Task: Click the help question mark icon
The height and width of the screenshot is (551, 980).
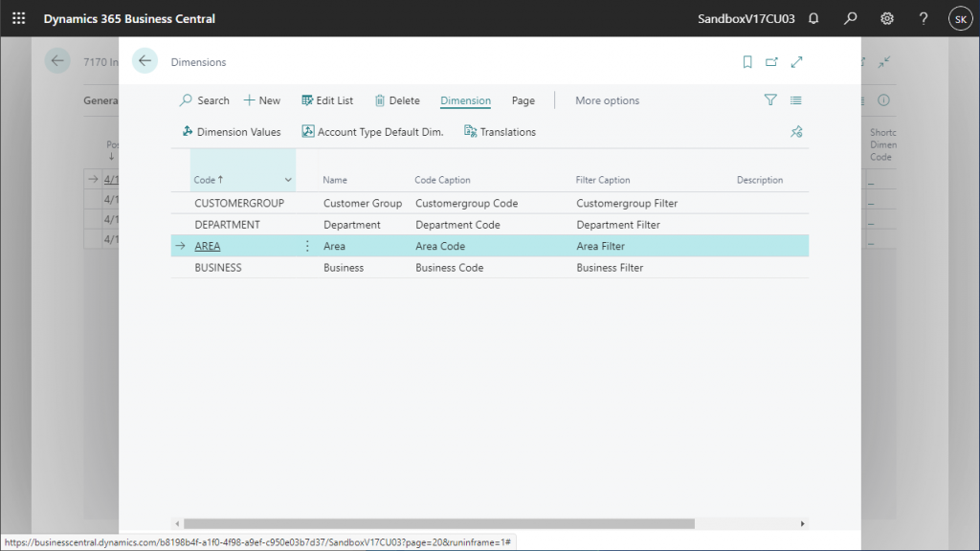Action: pos(924,18)
